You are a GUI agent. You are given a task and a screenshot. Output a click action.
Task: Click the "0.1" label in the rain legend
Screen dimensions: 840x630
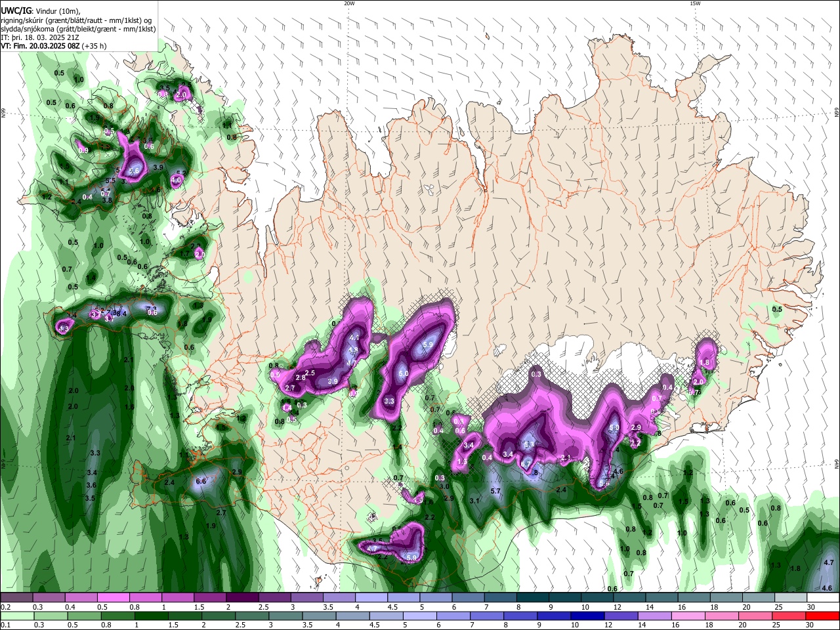point(5,625)
